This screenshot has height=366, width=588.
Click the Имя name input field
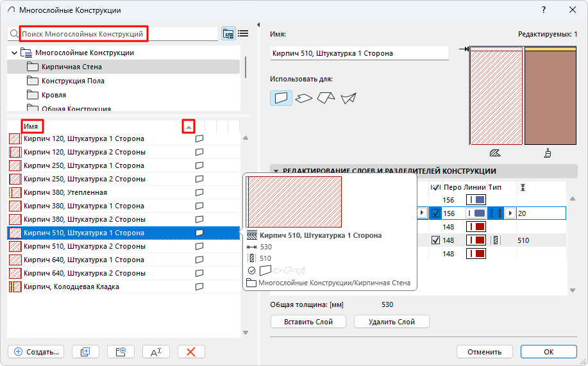(x=359, y=53)
